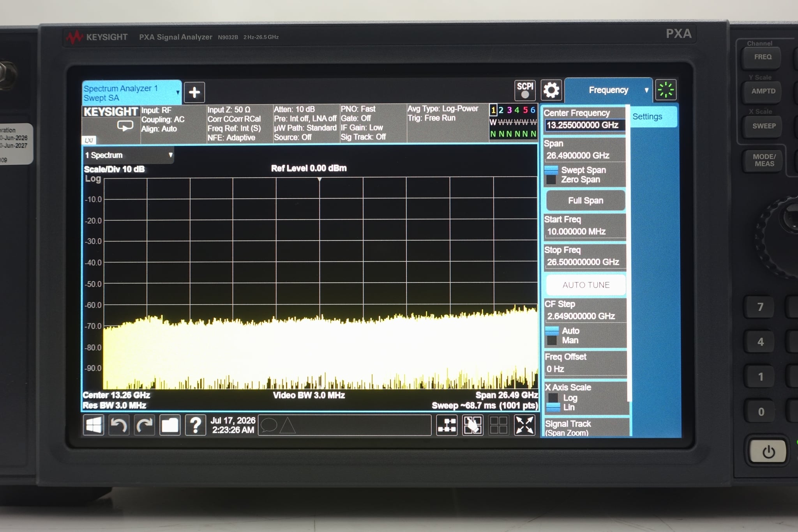Screen dimensions: 798x532
Task: Open the SCPI recorder icon
Action: 525,90
